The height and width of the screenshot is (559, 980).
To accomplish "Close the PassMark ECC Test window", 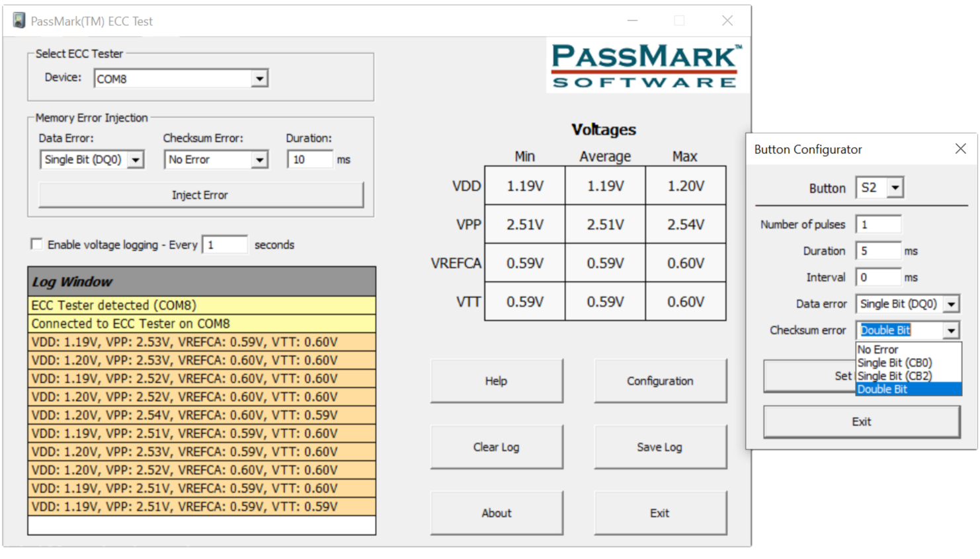I will coord(727,20).
